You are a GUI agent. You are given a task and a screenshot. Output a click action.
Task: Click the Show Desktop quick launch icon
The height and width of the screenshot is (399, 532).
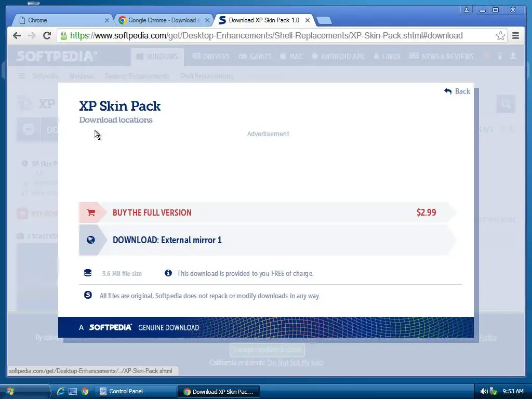(73, 392)
